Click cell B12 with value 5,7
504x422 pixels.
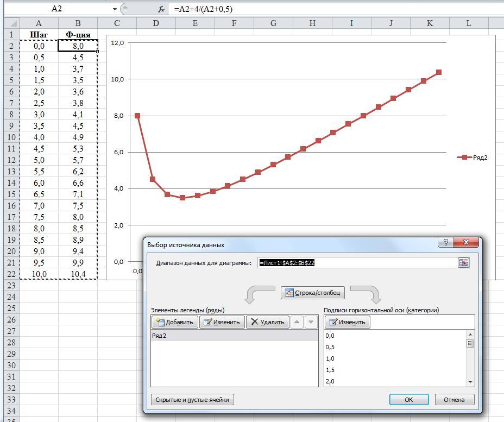pyautogui.click(x=78, y=160)
